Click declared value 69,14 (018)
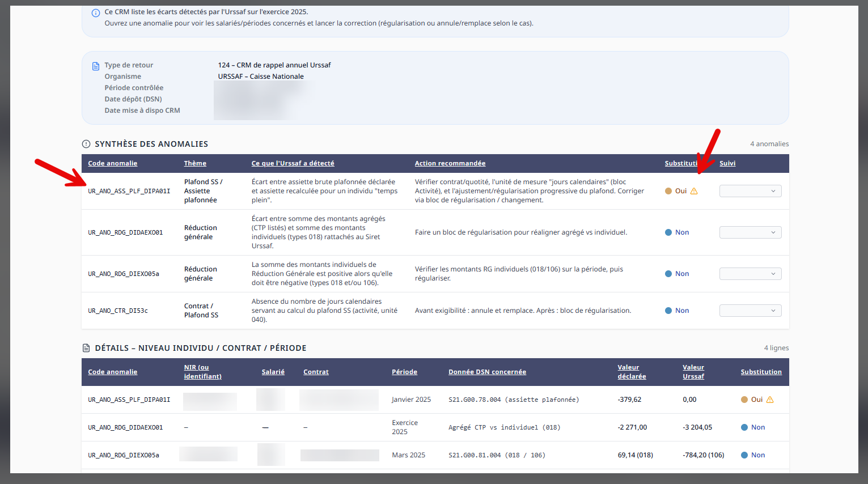This screenshot has width=868, height=484. [x=635, y=455]
